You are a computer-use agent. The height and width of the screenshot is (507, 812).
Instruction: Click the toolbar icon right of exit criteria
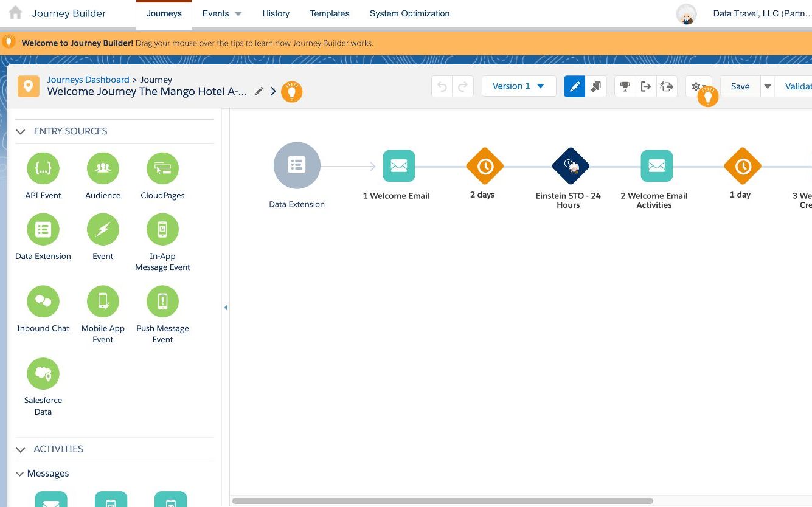click(x=667, y=86)
